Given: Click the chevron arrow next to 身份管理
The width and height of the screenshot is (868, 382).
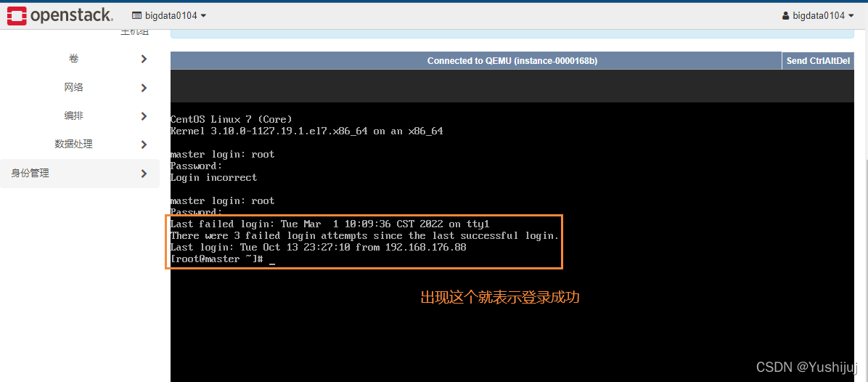Looking at the screenshot, I should (x=144, y=174).
